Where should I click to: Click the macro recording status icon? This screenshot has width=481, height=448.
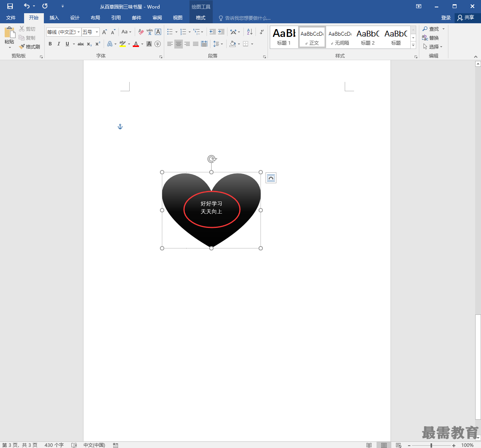click(x=115, y=445)
